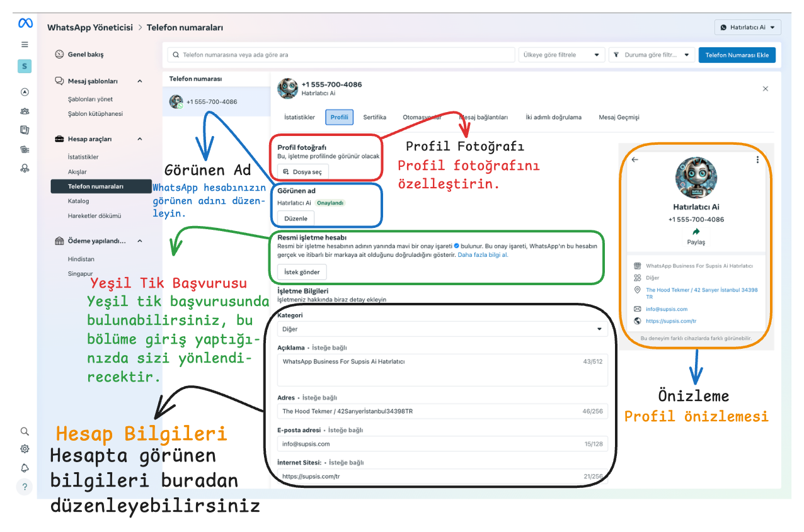Click profile avatar beside +1 555-700-4086 header
This screenshot has height=532, width=804.
point(287,89)
